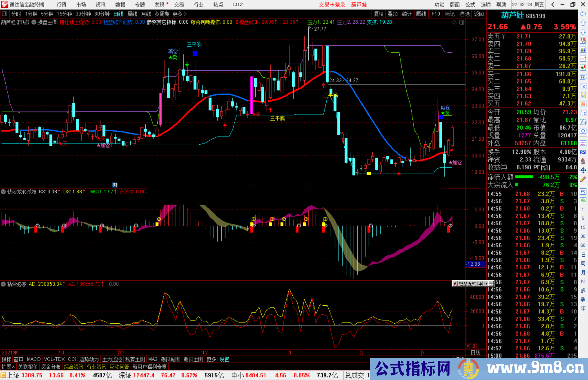This screenshot has width=588, height=380.
Task: Switch to MACD indicator tab at bottom
Action: click(x=34, y=359)
